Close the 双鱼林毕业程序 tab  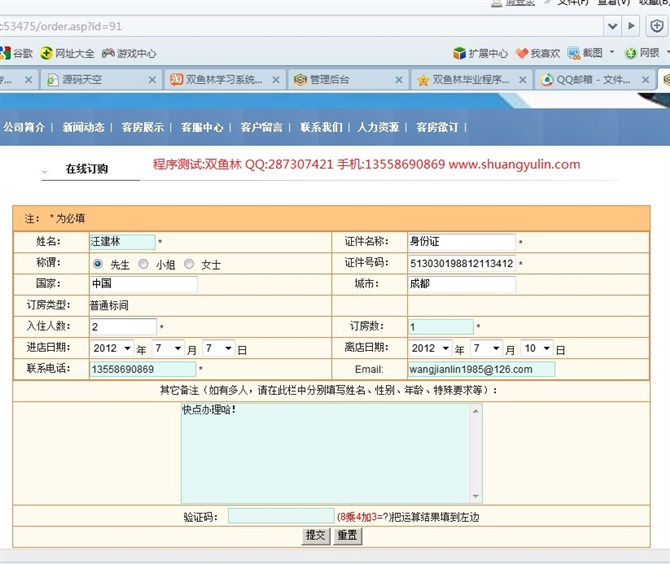tap(522, 80)
